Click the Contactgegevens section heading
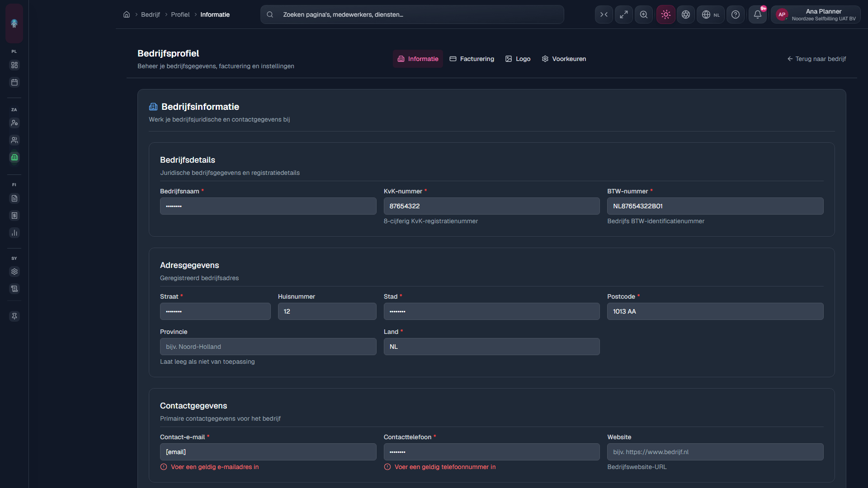This screenshot has height=488, width=868. pyautogui.click(x=193, y=406)
